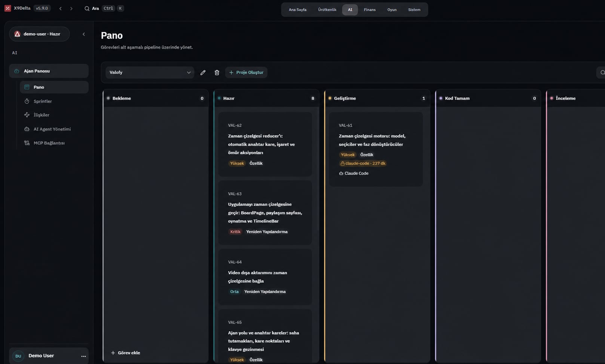This screenshot has width=605, height=364.
Task: Expand the Valofy project dropdown
Action: [150, 73]
